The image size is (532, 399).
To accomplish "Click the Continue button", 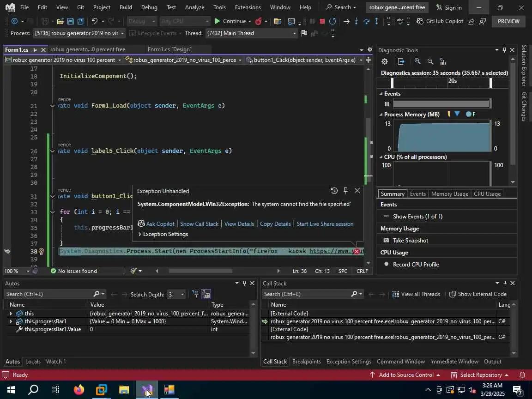I will (x=230, y=21).
